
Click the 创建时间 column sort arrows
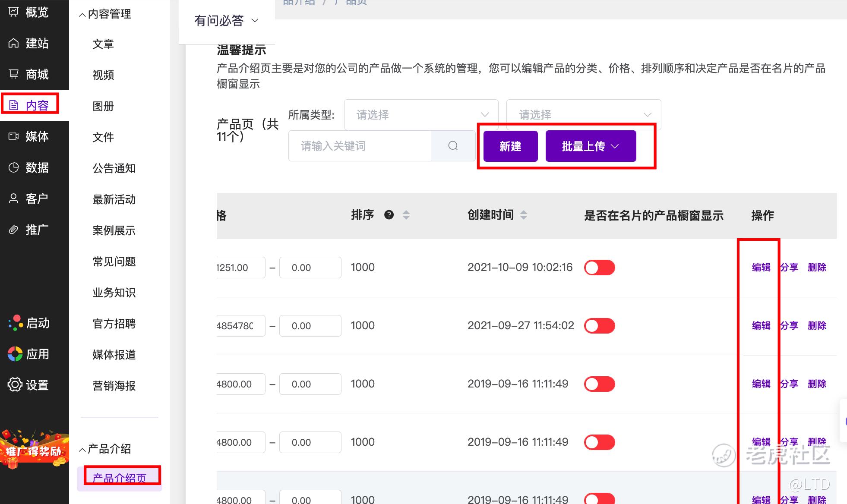pos(524,215)
